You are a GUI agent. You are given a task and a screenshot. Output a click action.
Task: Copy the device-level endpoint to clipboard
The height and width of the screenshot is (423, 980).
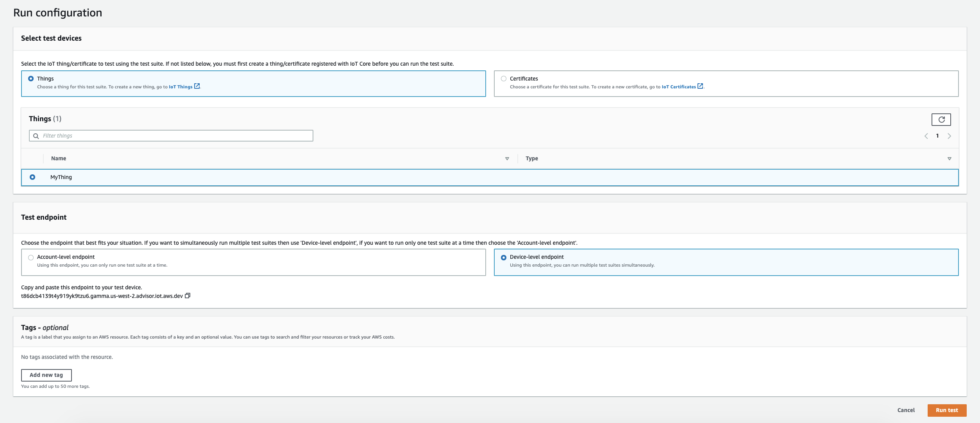click(188, 296)
